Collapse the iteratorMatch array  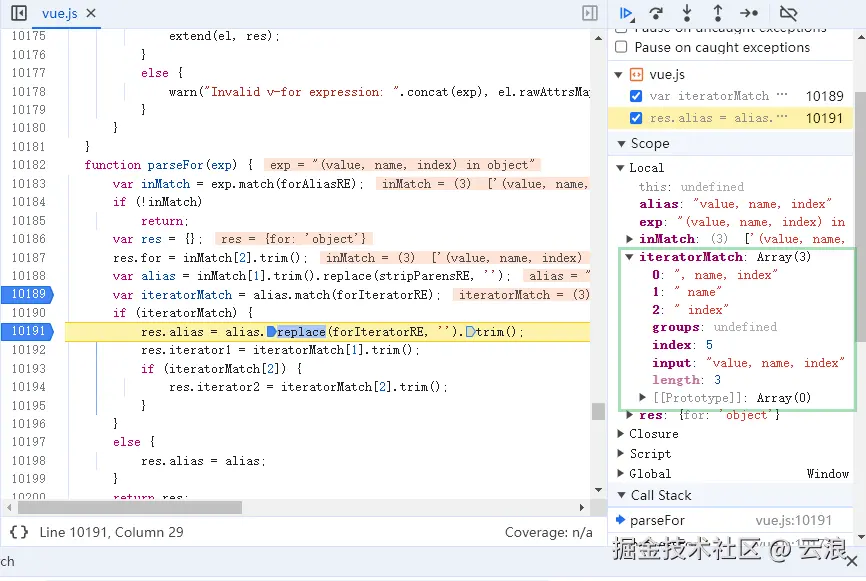pos(629,257)
